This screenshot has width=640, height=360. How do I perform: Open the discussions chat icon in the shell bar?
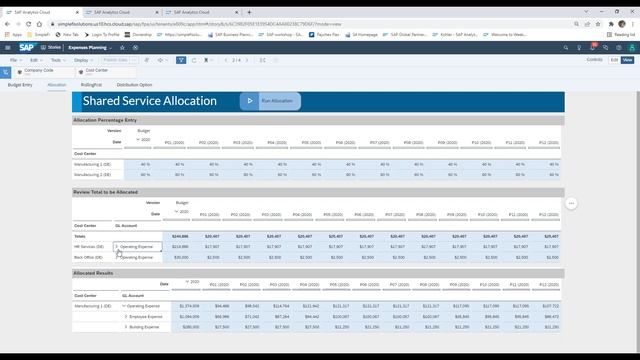coord(605,48)
